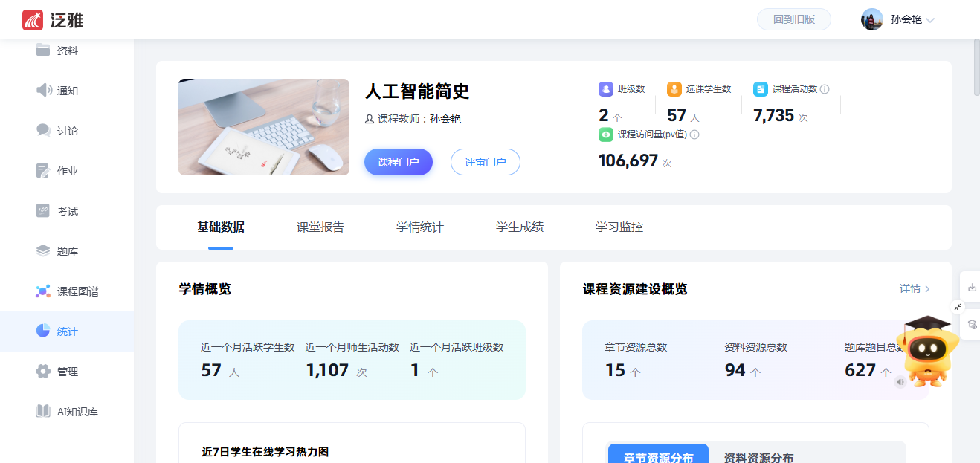Show info tooltip for 课程活动数
The height and width of the screenshot is (463, 980).
825,89
